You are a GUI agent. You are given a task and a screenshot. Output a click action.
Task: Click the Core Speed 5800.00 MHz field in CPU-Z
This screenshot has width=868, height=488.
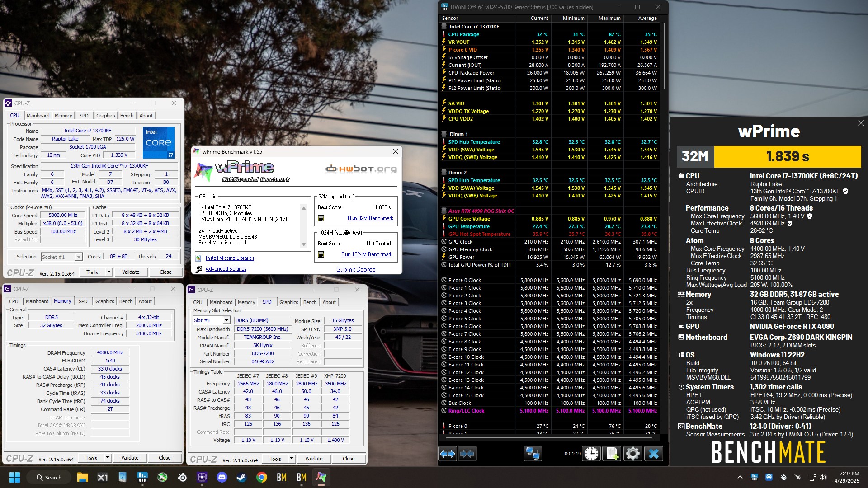(x=63, y=216)
